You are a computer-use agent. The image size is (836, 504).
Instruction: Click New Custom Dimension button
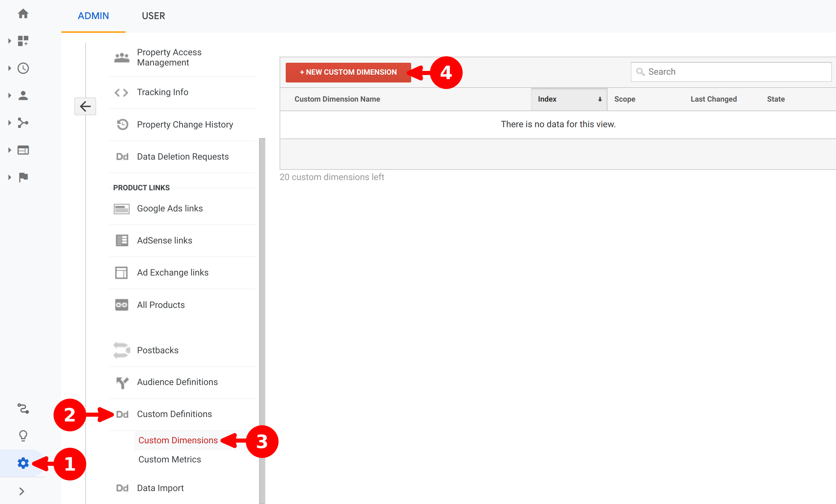pyautogui.click(x=348, y=72)
